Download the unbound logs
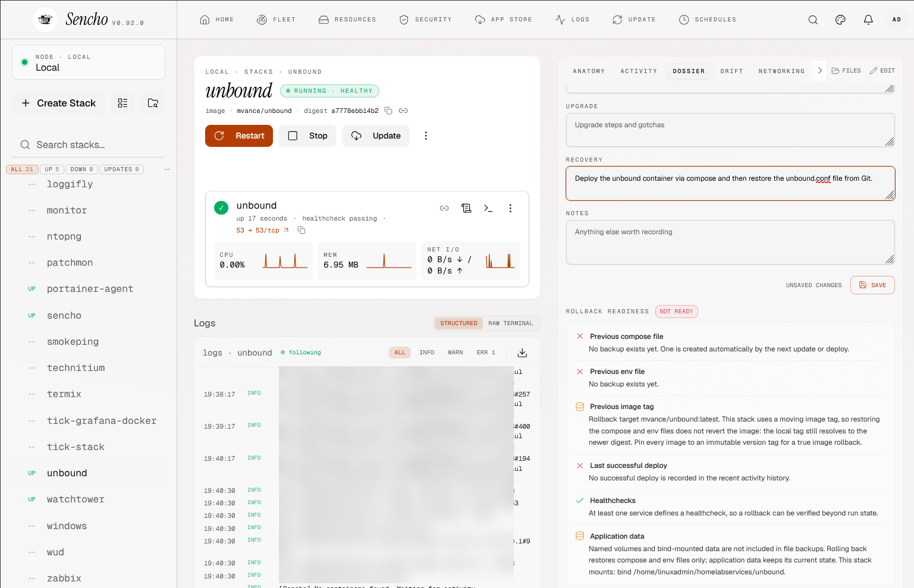 tap(522, 353)
